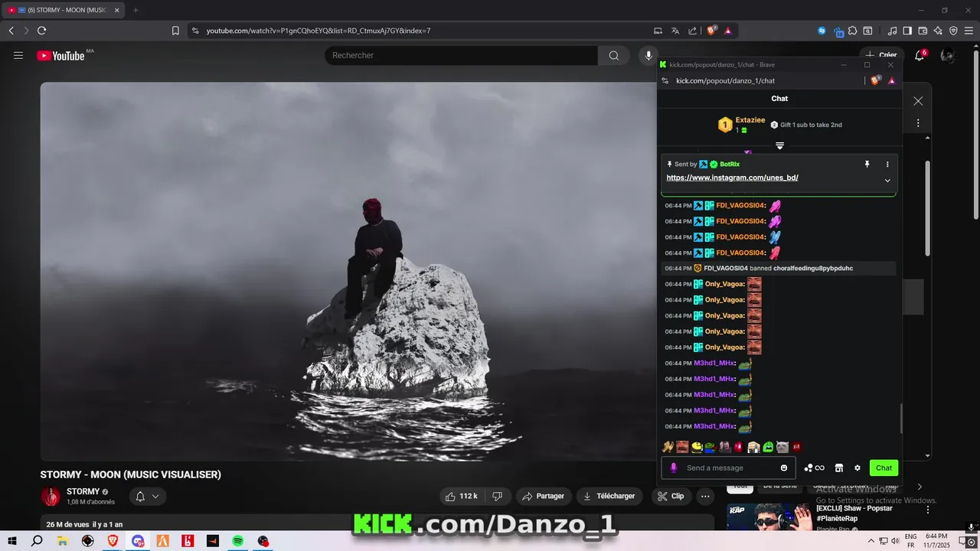
Task: Open Brave Rewards triangle icon in the main window
Action: coord(727,31)
